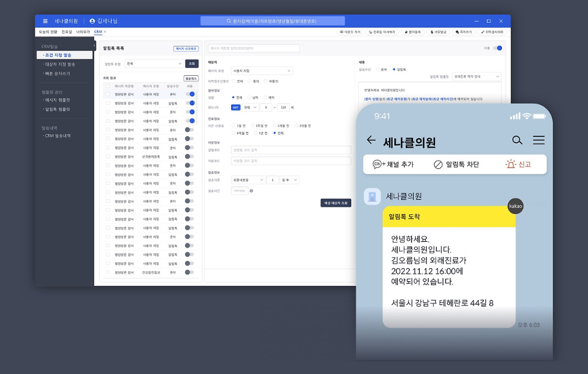588x374 pixels.
Task: Click the 김세나님 user profile icon
Action: 92,21
